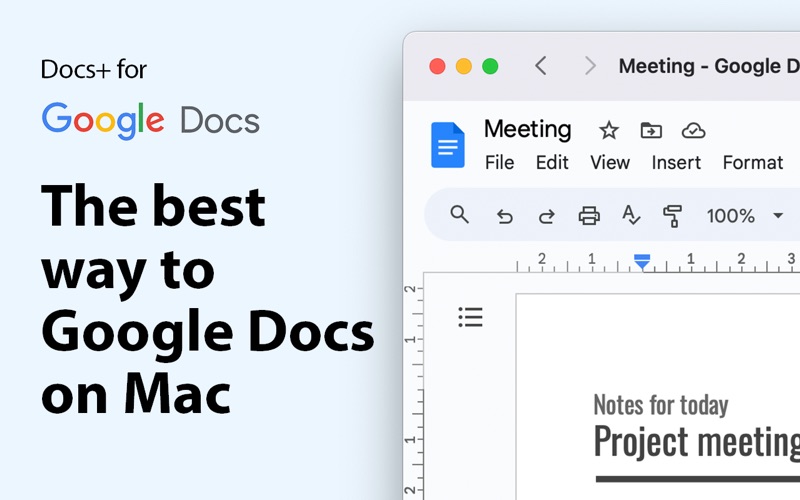The width and height of the screenshot is (800, 500).
Task: Click the Meeting document title field
Action: pos(528,129)
